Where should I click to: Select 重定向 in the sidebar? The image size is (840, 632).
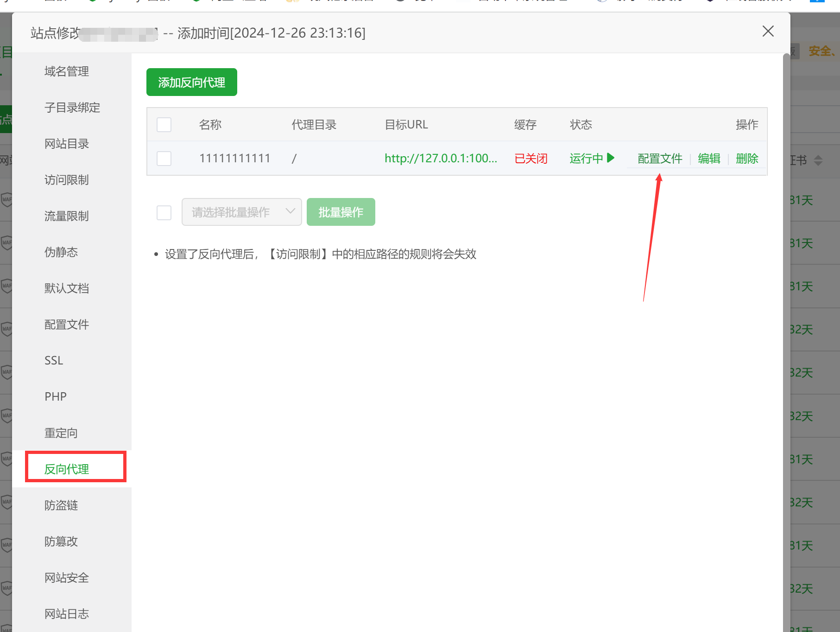[x=61, y=433]
